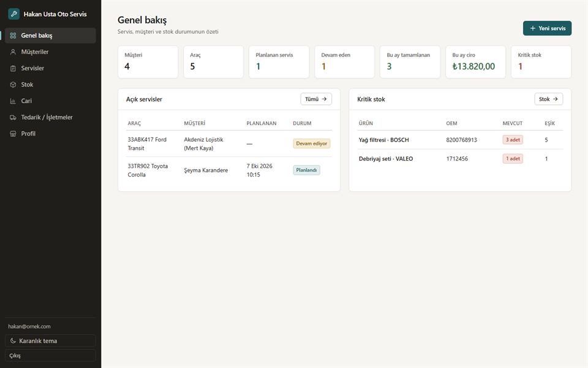Open stock list from Kritik stok card

549,99
